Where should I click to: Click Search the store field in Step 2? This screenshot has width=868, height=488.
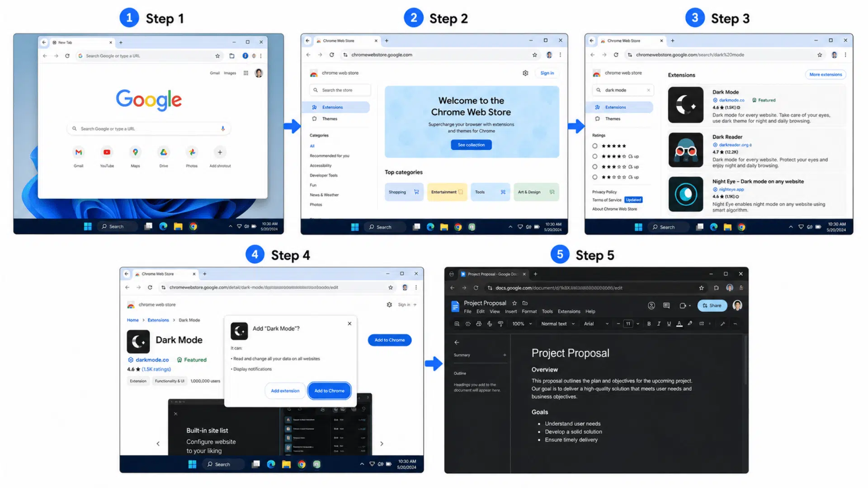[x=340, y=90]
